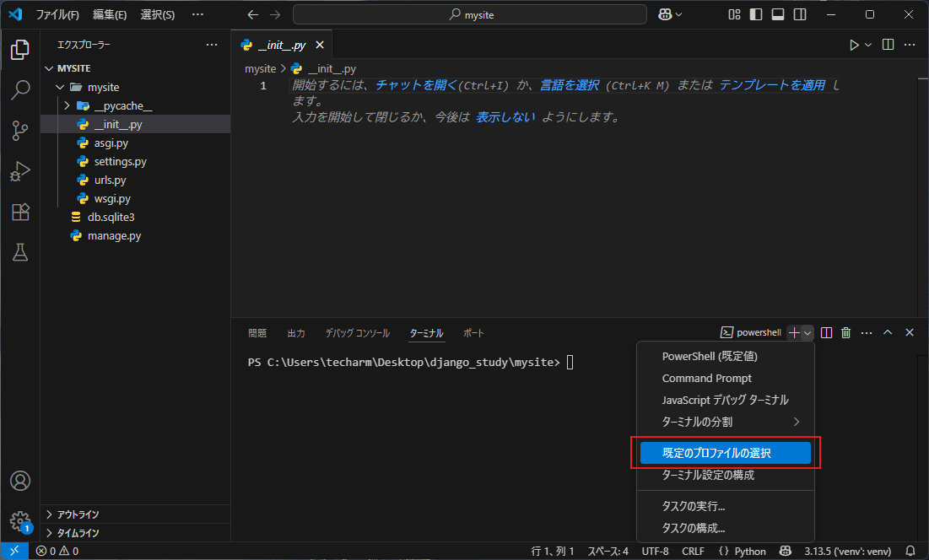Click the 表示しない link
This screenshot has height=560, width=929.
(505, 117)
